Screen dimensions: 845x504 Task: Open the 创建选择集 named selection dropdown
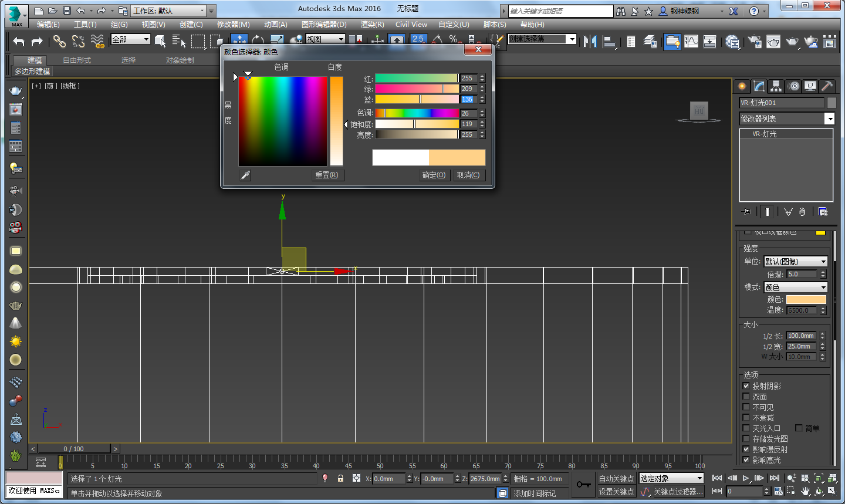(x=542, y=39)
